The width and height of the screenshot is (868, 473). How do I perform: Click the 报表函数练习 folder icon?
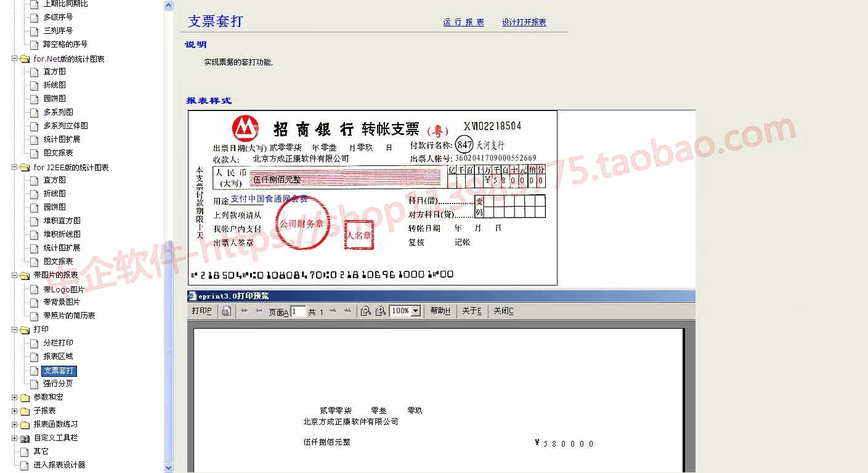coord(25,425)
